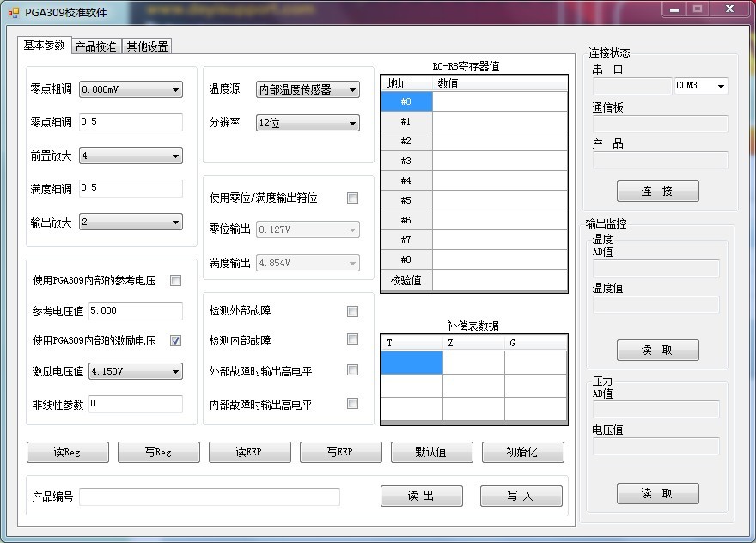Image resolution: width=756 pixels, height=543 pixels.
Task: Click the 默认值 button
Action: point(432,452)
